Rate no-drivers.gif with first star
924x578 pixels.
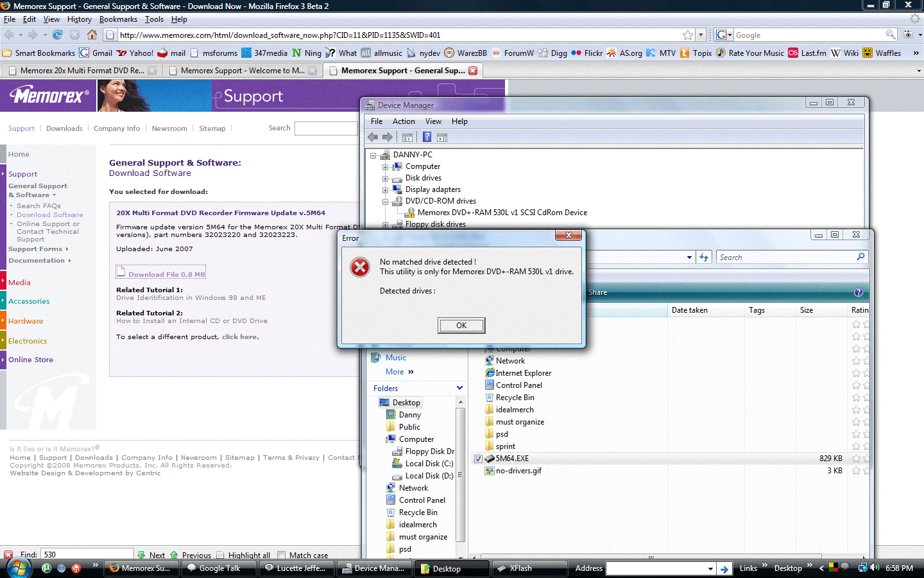[856, 471]
